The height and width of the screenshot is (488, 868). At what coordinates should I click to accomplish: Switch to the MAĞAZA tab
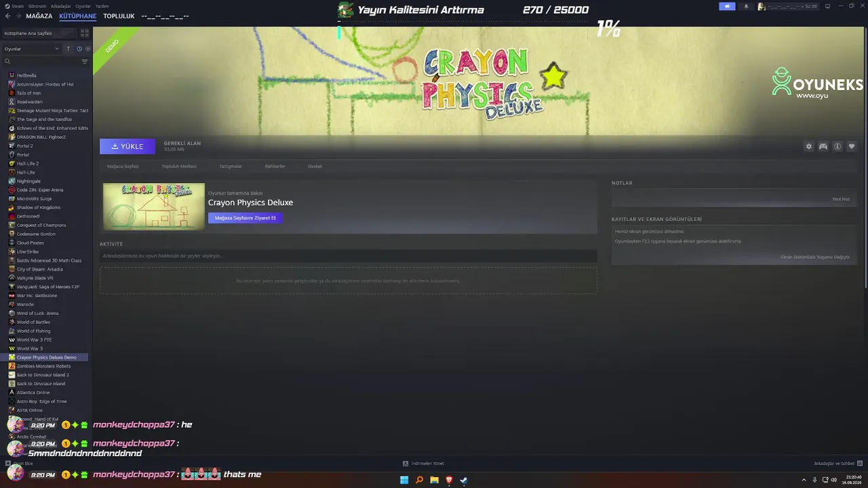pos(39,16)
